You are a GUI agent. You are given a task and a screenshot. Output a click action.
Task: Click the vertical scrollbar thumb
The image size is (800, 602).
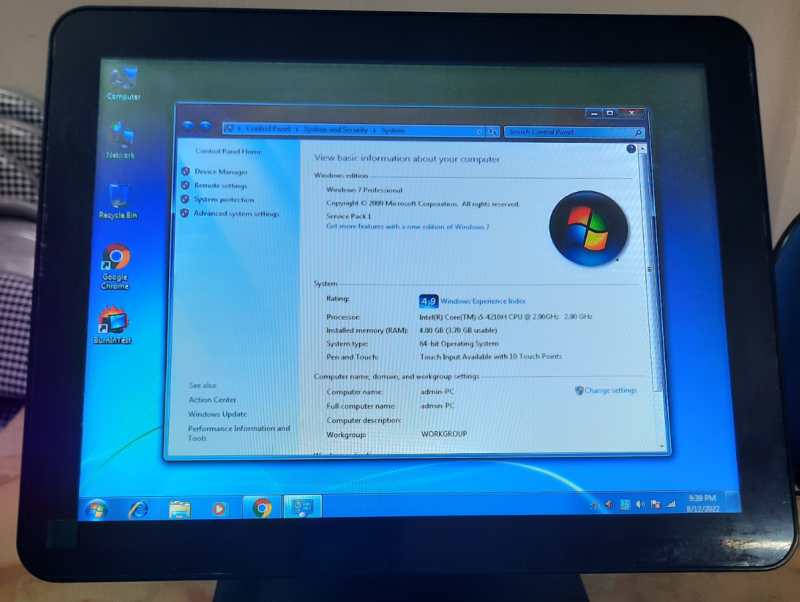click(x=652, y=271)
